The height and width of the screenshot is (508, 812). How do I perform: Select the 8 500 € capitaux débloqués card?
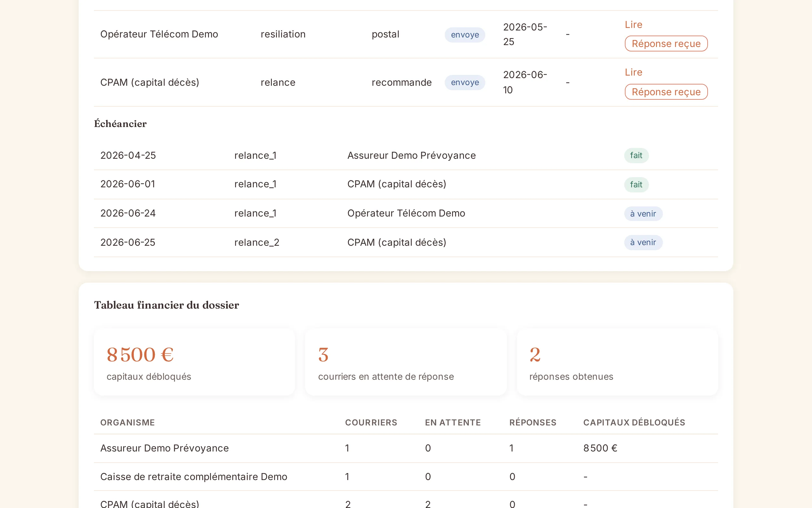tap(194, 362)
